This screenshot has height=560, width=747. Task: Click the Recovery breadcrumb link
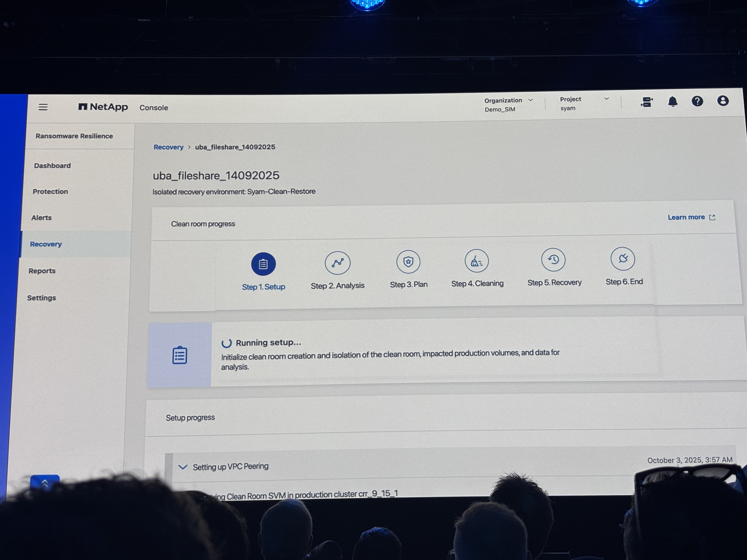[169, 147]
